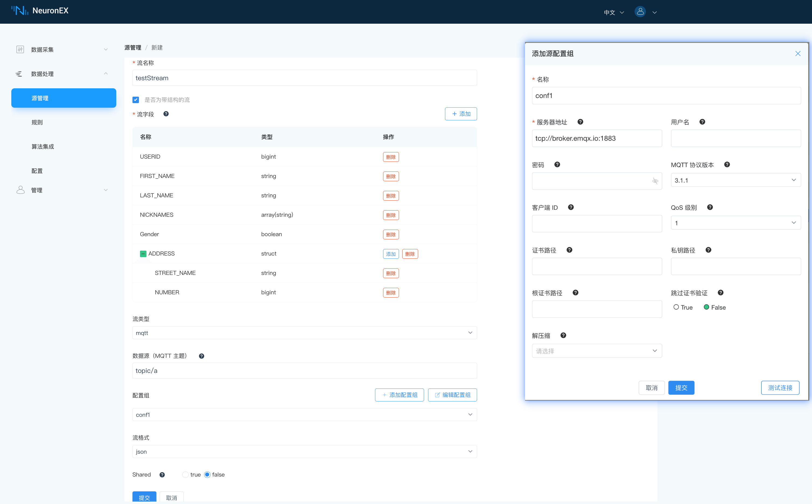
Task: Select the Shared true radio option
Action: tap(185, 475)
